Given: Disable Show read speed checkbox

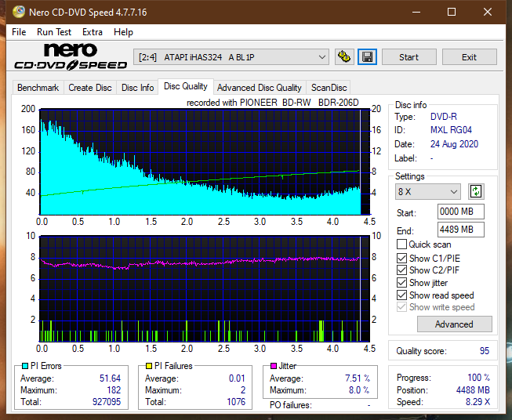Looking at the screenshot, I should [x=401, y=295].
